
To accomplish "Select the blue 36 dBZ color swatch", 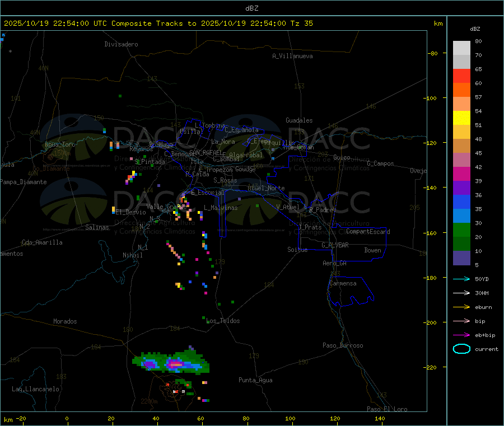I will click(x=461, y=202).
